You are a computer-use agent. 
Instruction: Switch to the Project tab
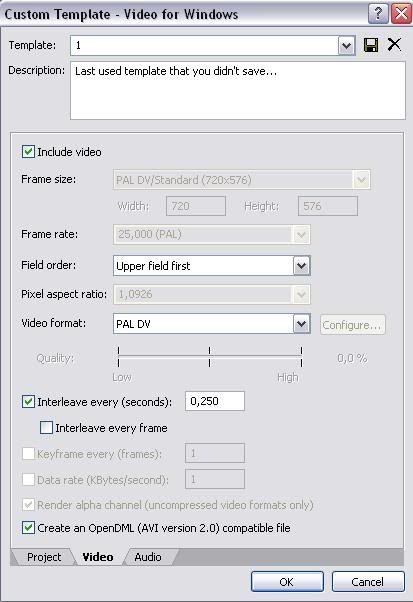(44, 557)
